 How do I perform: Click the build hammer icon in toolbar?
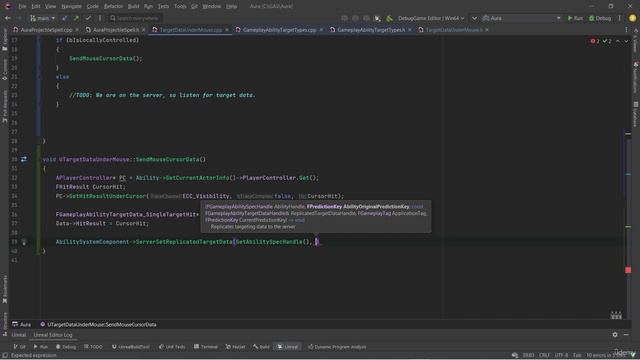pos(389,18)
